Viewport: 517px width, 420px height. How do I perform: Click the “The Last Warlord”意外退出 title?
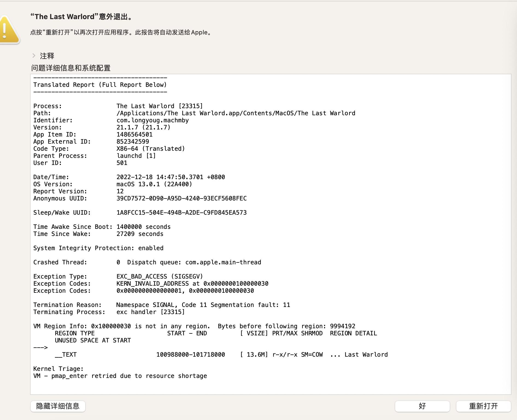(81, 17)
